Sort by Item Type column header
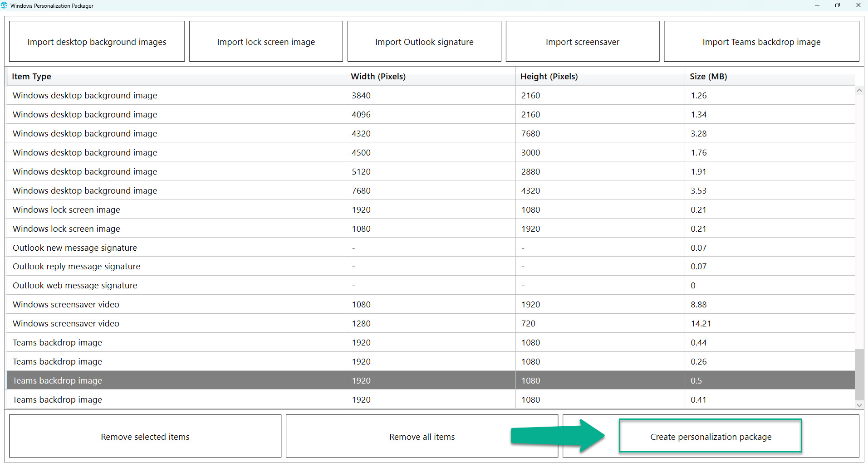Viewport: 868px width, 467px height. pyautogui.click(x=176, y=76)
